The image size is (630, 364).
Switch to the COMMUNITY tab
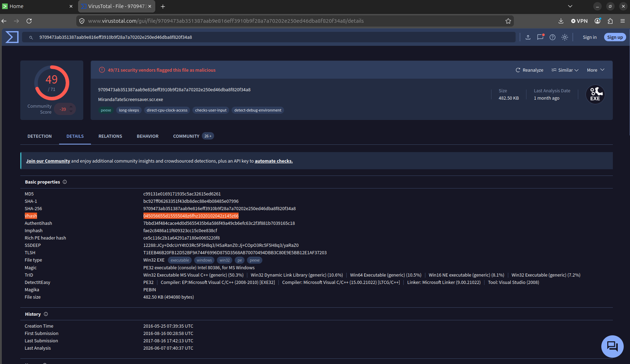click(193, 136)
